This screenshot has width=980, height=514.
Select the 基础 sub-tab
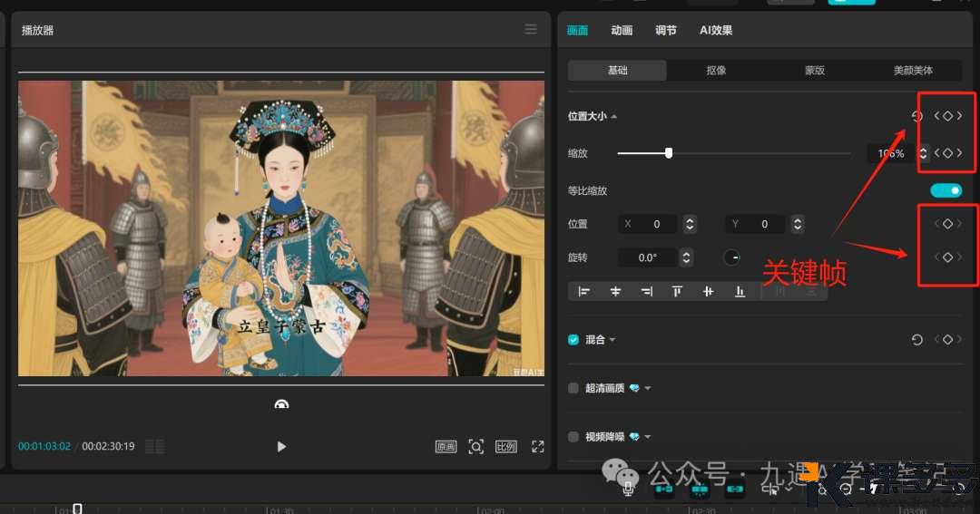[618, 70]
